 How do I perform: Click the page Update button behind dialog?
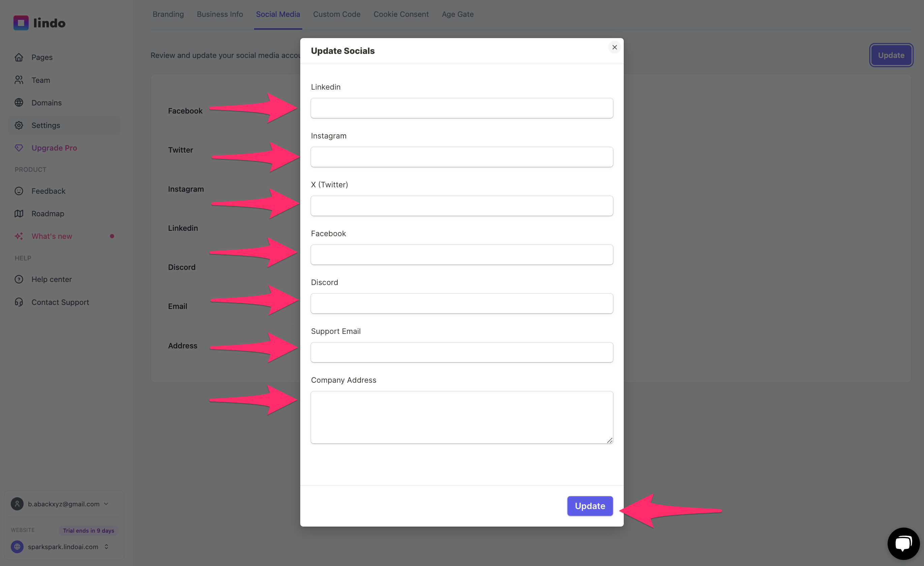click(891, 55)
